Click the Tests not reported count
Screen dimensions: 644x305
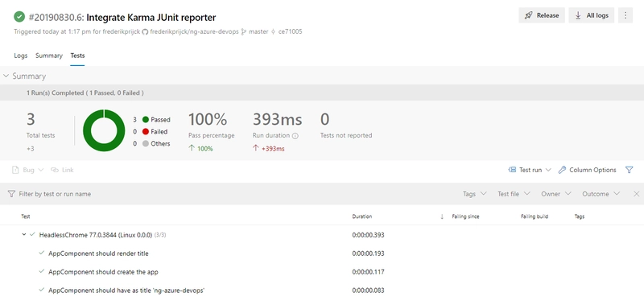[x=325, y=119]
